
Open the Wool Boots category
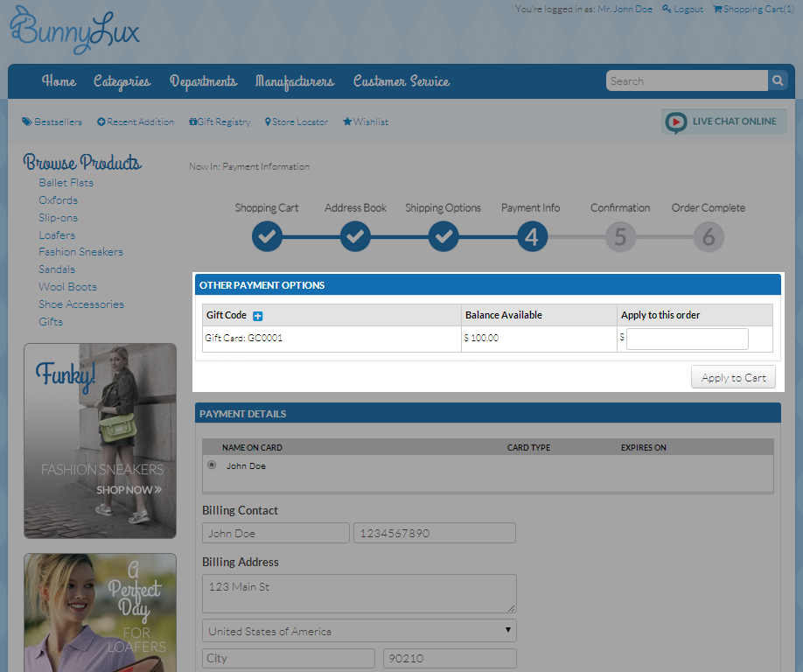tap(67, 287)
